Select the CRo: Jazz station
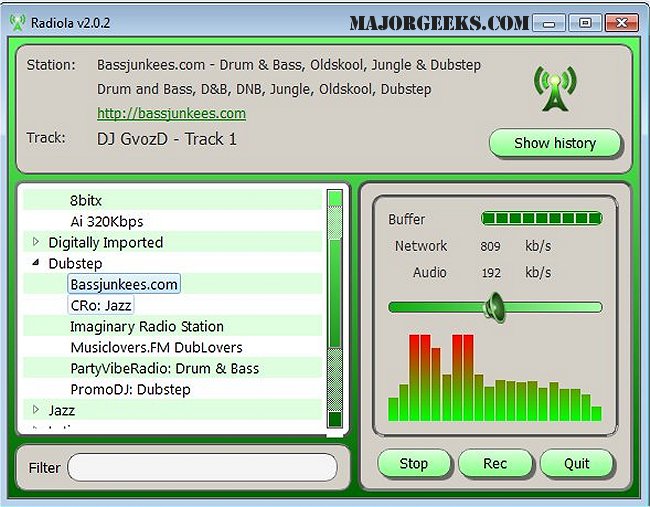This screenshot has height=507, width=650. (x=101, y=306)
